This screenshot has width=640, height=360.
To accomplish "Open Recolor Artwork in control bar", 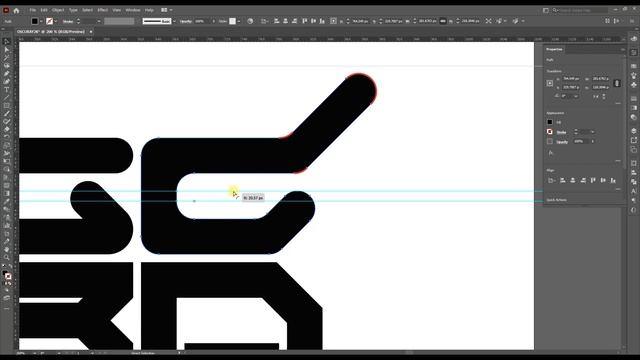I will 250,21.
